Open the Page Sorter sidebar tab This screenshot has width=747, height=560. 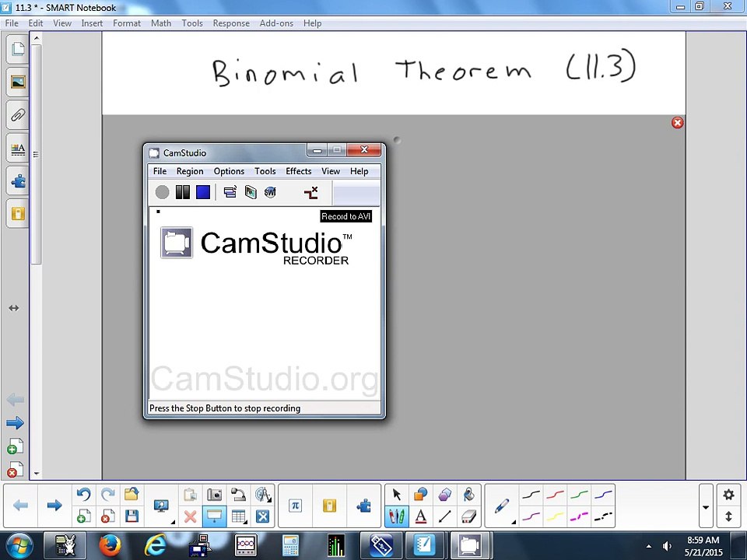[18, 49]
